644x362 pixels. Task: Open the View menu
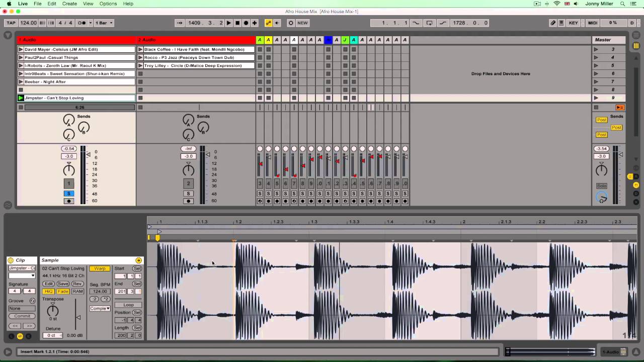pos(88,4)
